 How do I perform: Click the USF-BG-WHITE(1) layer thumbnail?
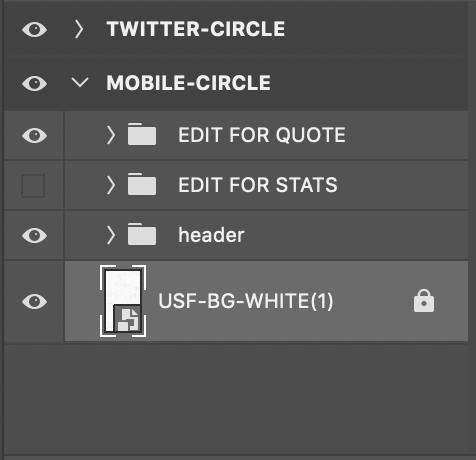click(x=123, y=301)
